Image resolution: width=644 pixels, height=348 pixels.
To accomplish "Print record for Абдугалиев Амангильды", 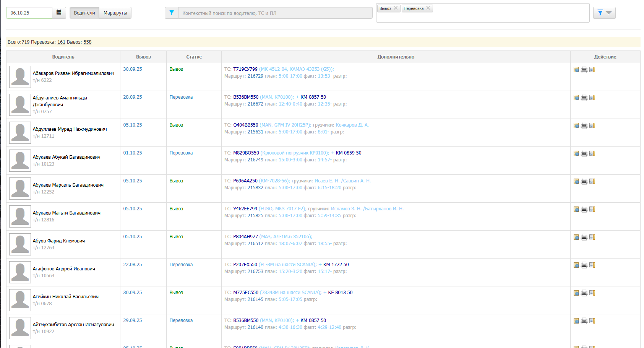I will [x=584, y=98].
